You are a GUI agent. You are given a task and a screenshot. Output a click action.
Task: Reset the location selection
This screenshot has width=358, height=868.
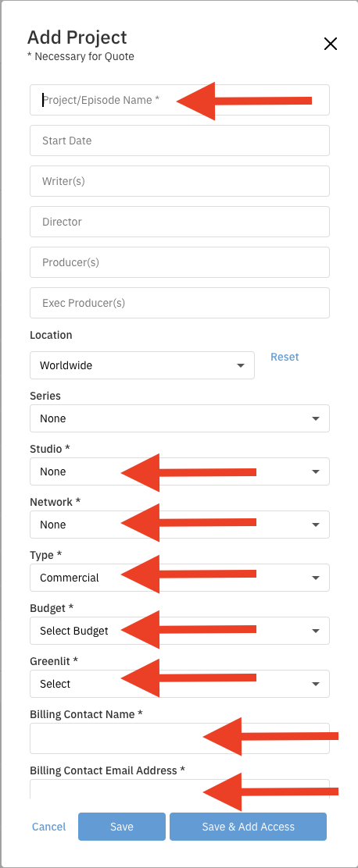click(x=285, y=357)
